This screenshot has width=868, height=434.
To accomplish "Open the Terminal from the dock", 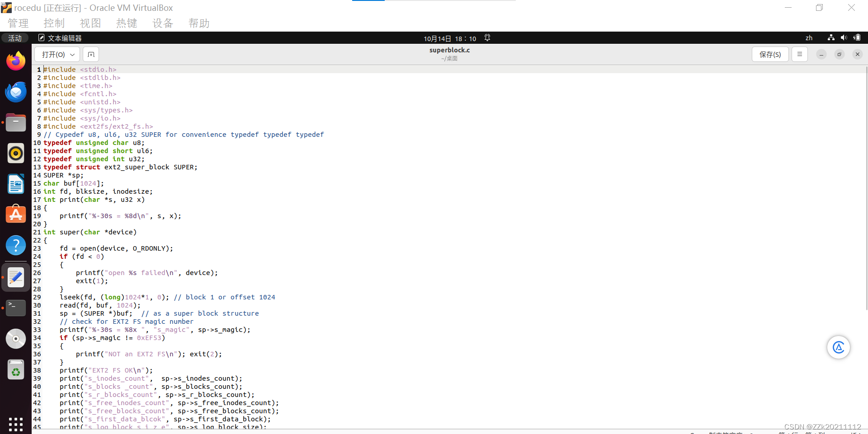I will [16, 308].
